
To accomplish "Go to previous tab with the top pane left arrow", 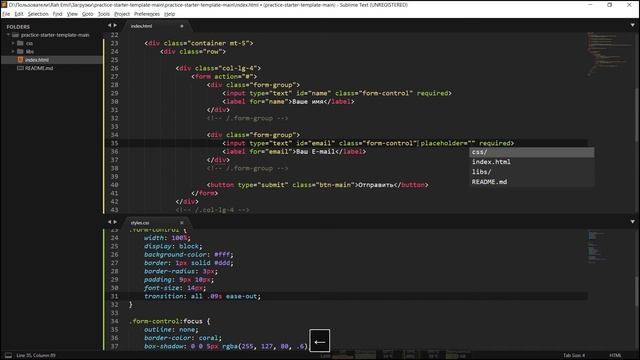I will click(109, 25).
